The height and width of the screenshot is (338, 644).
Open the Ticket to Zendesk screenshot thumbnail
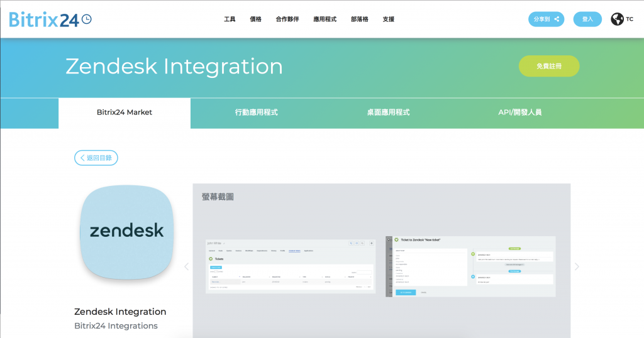470,266
